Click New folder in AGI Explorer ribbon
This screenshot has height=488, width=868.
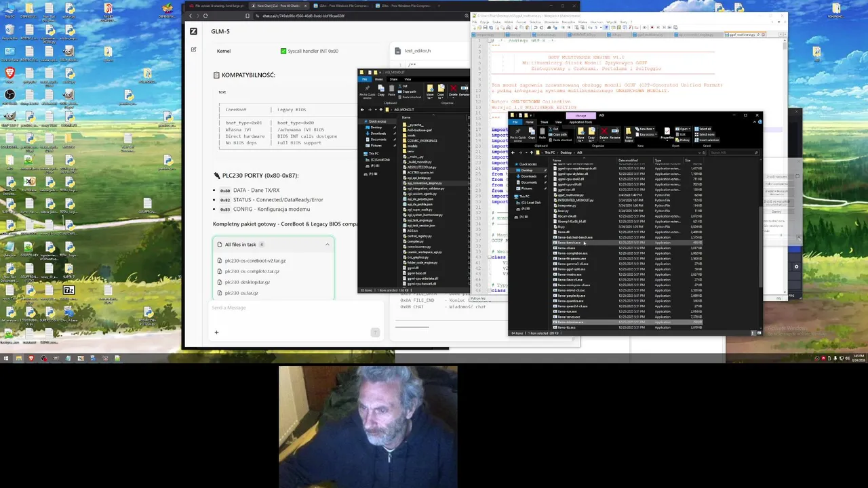pyautogui.click(x=629, y=134)
